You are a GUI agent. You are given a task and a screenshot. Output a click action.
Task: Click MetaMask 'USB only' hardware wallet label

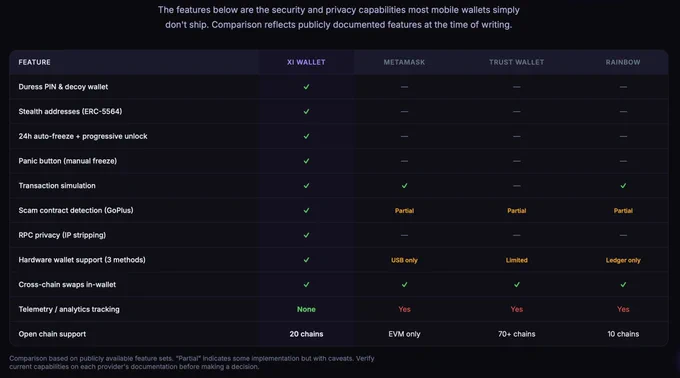click(404, 260)
